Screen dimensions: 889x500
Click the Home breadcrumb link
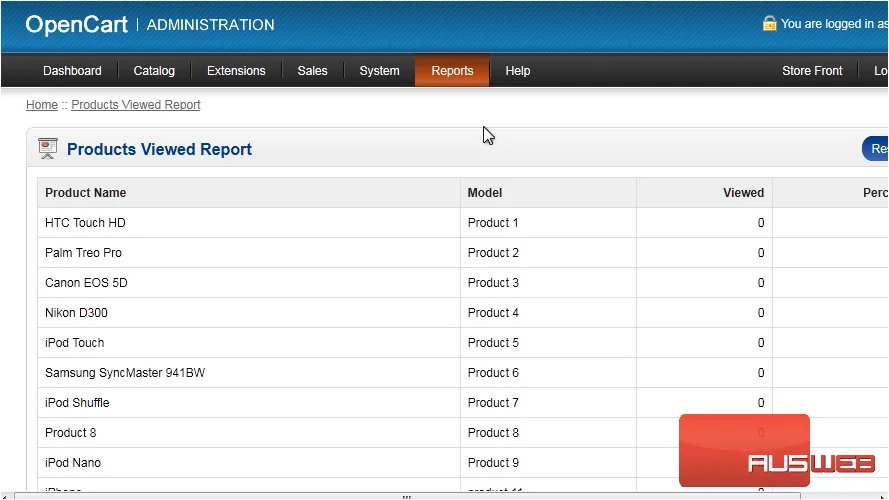42,105
